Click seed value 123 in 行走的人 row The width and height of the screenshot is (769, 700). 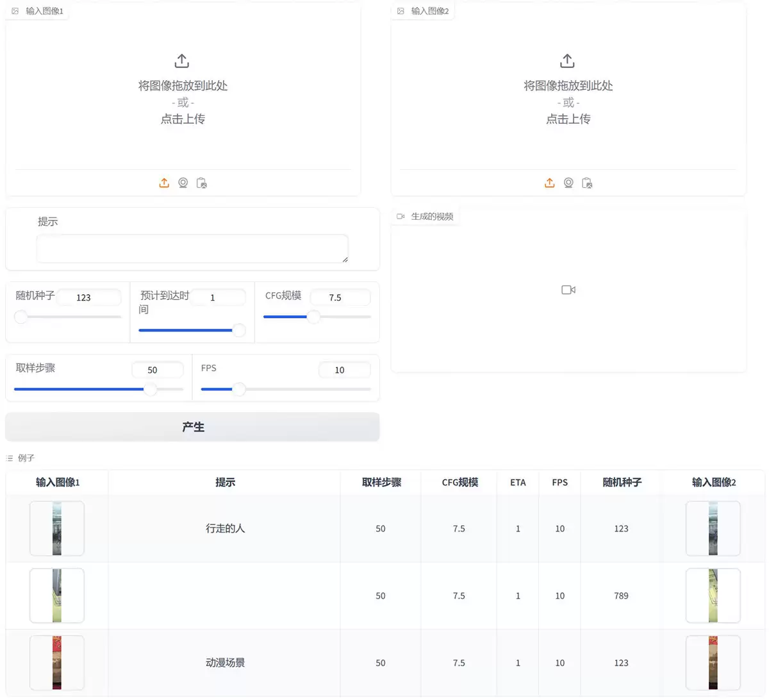(x=621, y=529)
